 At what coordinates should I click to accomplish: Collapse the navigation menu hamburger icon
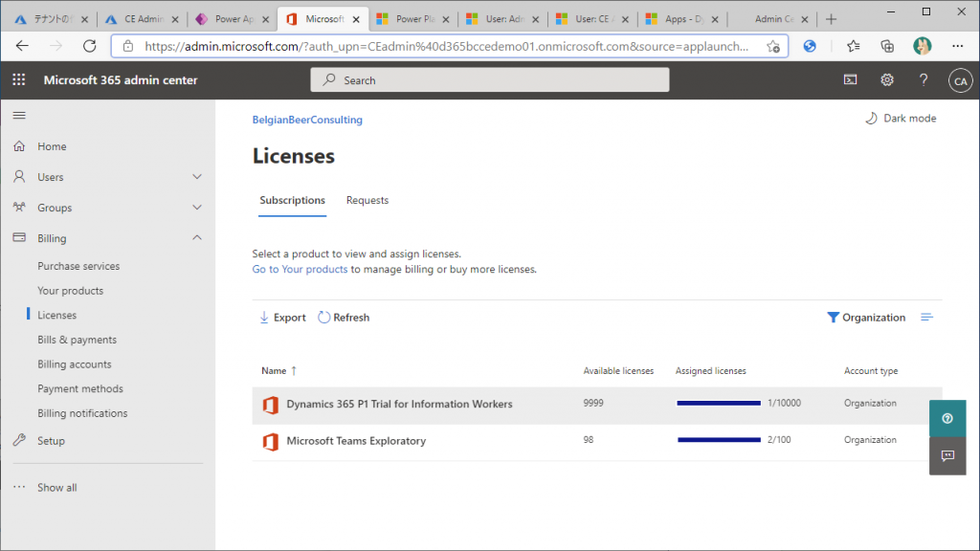(x=19, y=116)
